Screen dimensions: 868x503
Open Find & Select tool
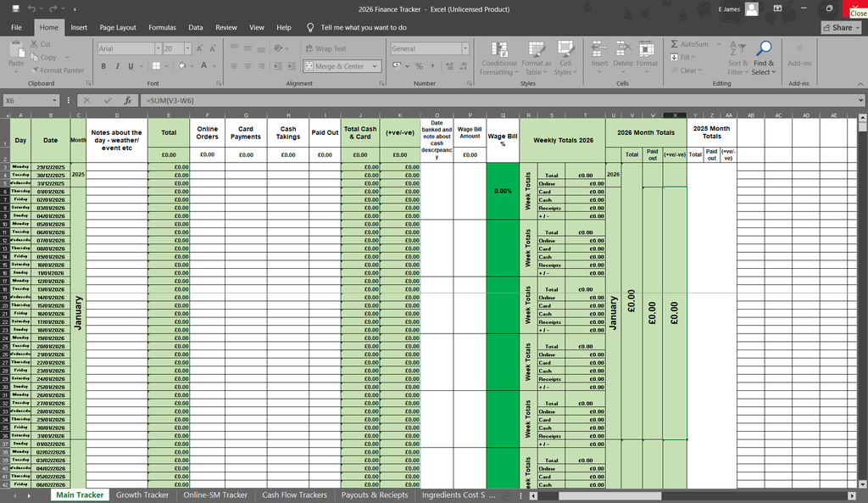764,56
